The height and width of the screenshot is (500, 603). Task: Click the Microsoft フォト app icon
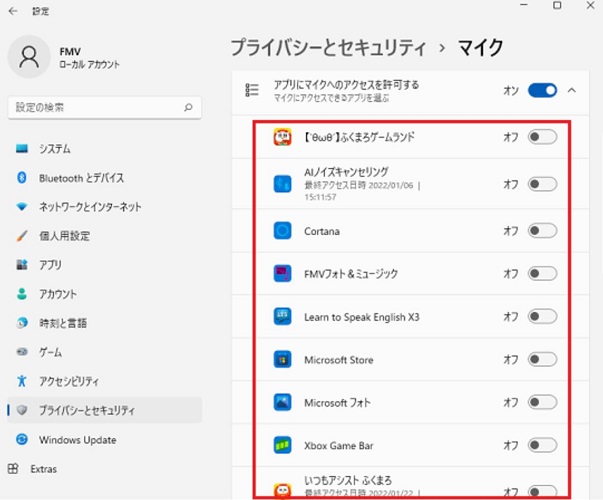pyautogui.click(x=282, y=403)
